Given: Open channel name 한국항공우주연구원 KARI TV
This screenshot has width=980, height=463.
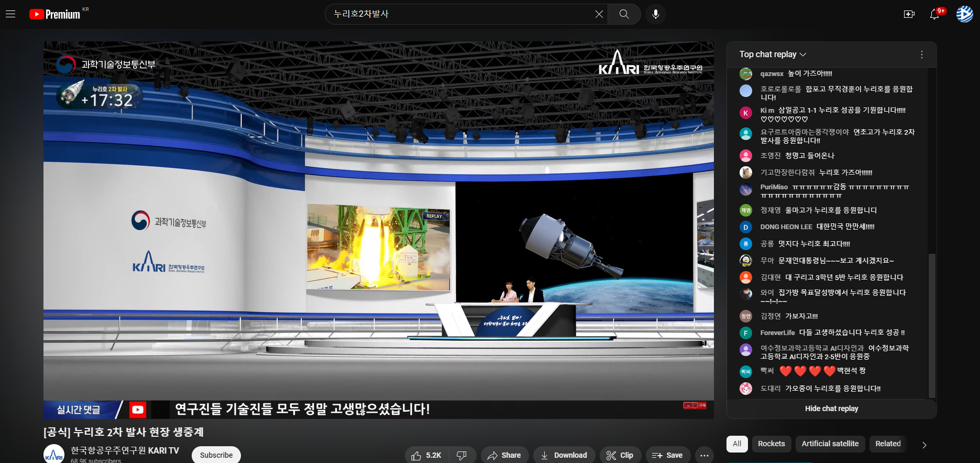Looking at the screenshot, I should click(x=125, y=450).
